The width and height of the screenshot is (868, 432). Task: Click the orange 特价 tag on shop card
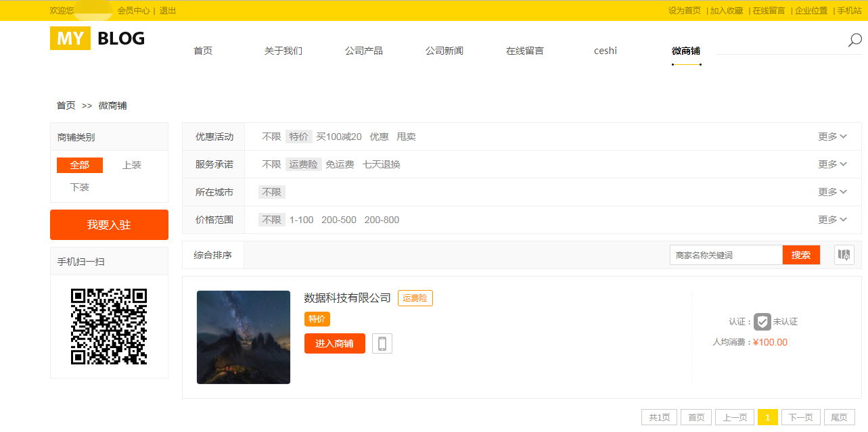317,319
